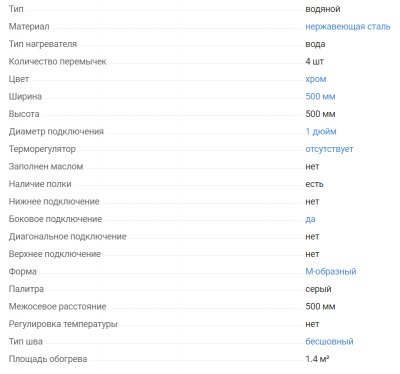
Task: Open the 1 дюйм connection diameter link
Action: click(x=321, y=132)
